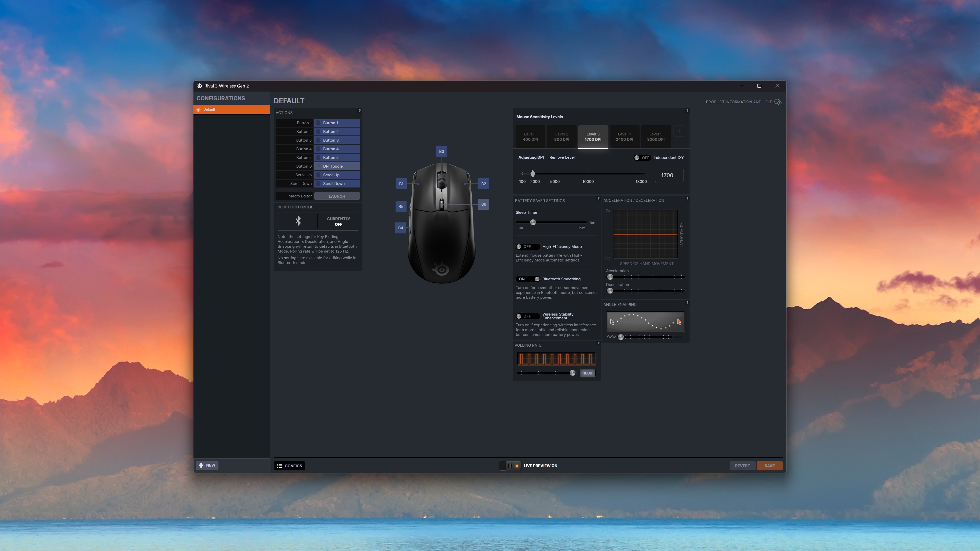Click the angle snapping preview graph
980x551 pixels.
[x=645, y=322]
